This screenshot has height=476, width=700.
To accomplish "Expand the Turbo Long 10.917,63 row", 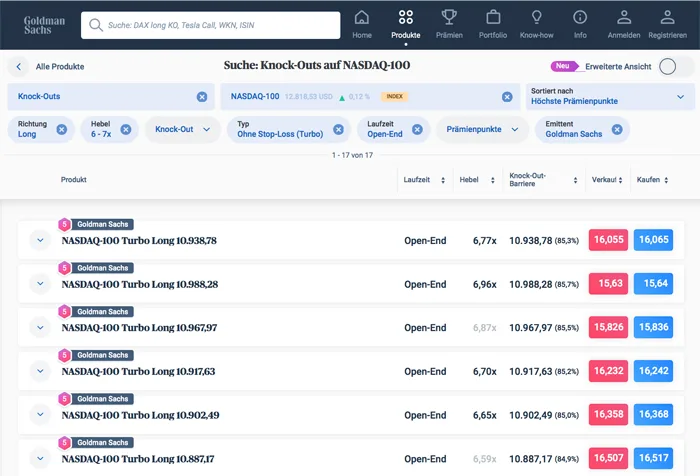I will click(x=40, y=371).
